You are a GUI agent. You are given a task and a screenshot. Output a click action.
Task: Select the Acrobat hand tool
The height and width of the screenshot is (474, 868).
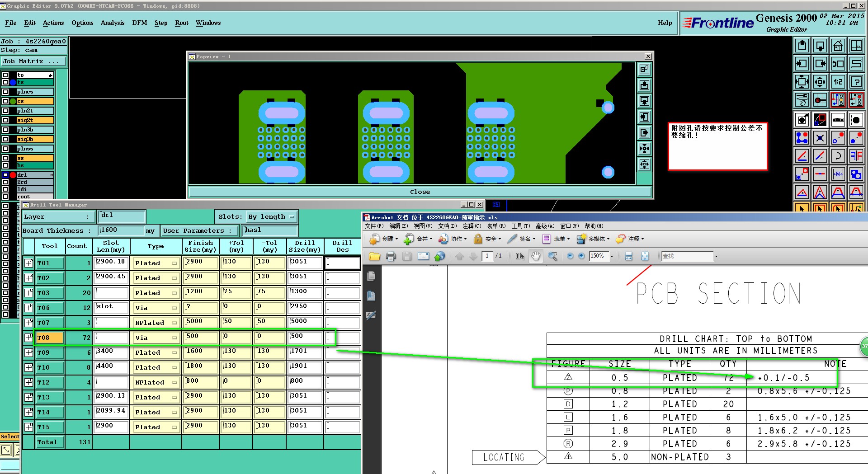[x=536, y=256]
